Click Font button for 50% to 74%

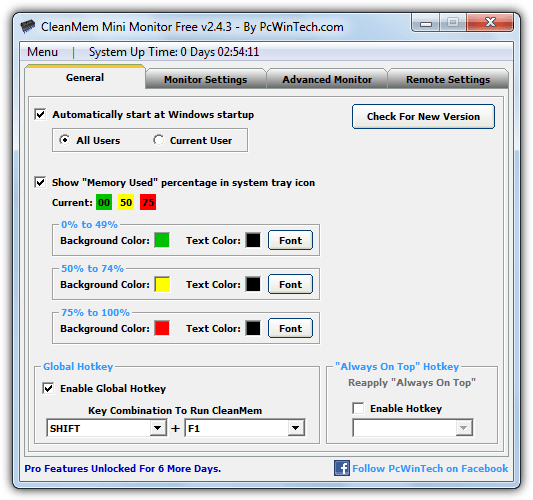290,284
